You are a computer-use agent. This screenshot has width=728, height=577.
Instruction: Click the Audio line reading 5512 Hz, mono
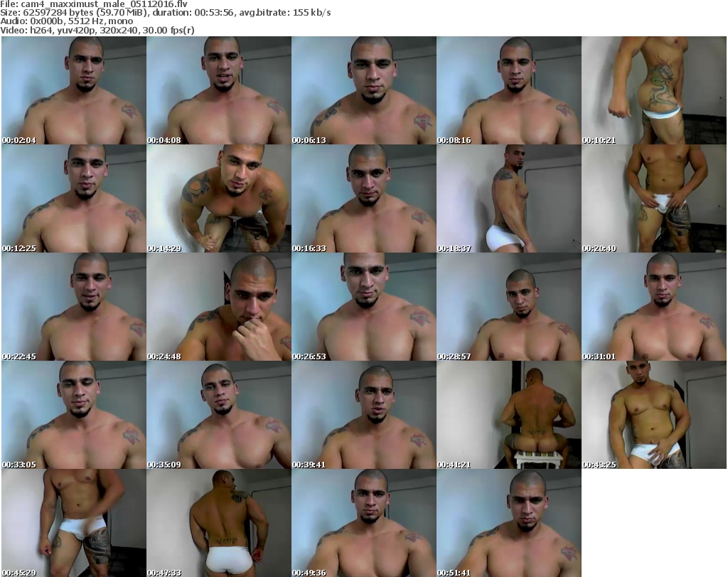[x=66, y=21]
